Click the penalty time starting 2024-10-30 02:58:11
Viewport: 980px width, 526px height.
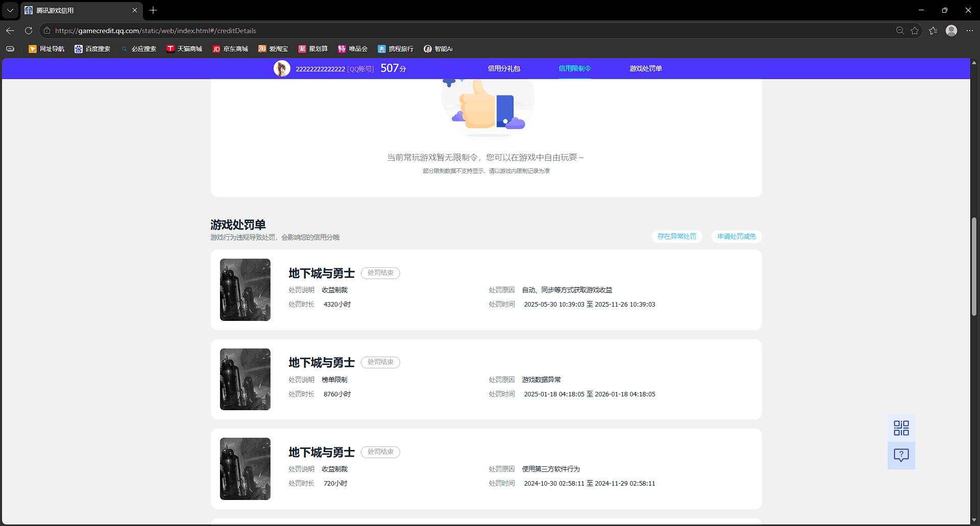coord(590,484)
